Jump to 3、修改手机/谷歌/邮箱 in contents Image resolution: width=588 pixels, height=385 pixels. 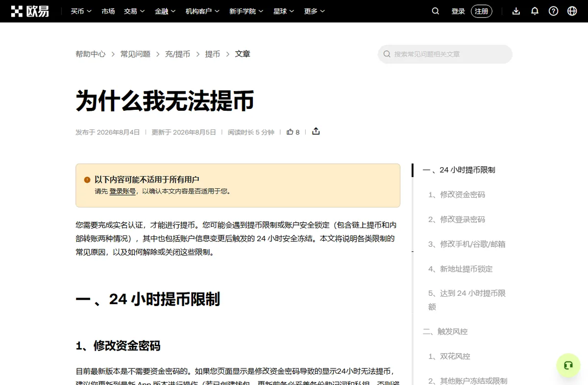click(x=467, y=244)
